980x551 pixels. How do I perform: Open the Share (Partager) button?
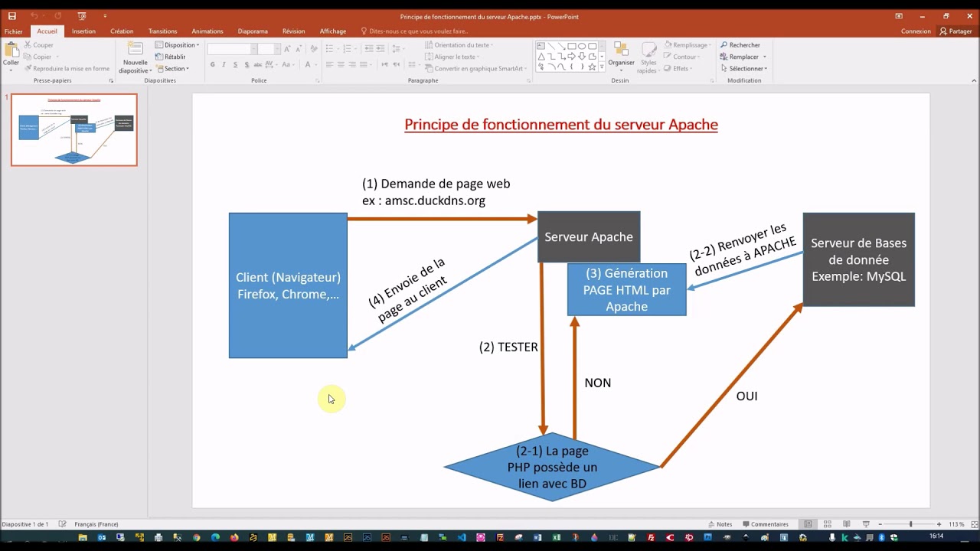[955, 31]
